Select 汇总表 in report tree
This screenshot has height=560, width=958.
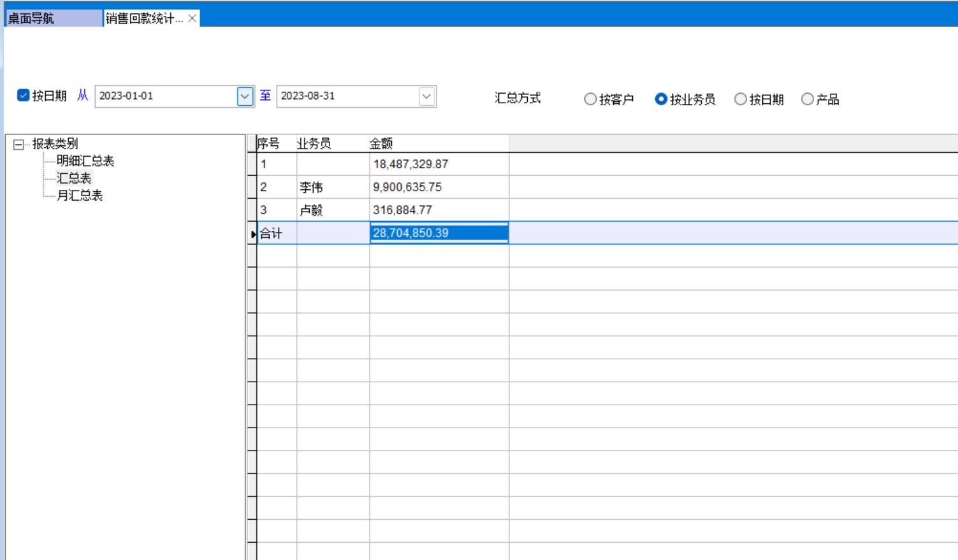(x=74, y=178)
